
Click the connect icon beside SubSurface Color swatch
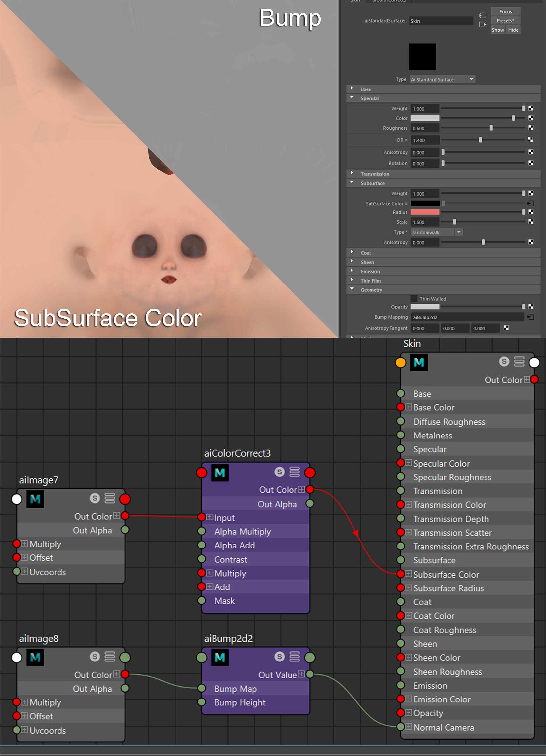531,203
